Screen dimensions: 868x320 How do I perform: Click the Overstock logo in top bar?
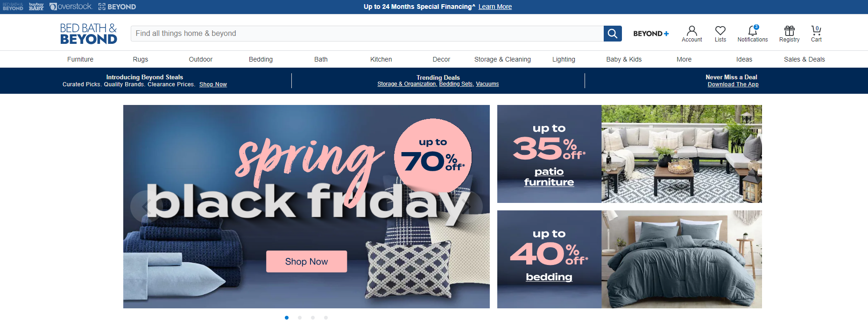[71, 7]
